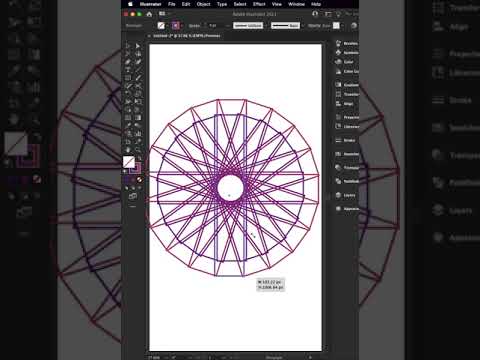
Task: Reset to default fill and stroke
Action: coord(125,171)
